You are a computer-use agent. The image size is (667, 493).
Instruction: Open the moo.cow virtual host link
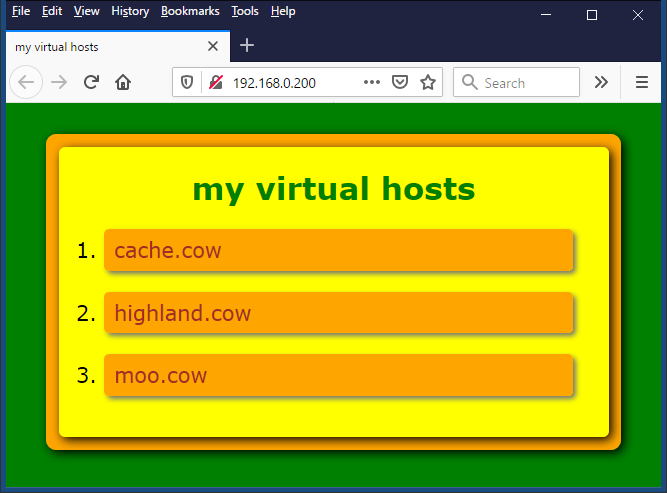click(x=161, y=376)
